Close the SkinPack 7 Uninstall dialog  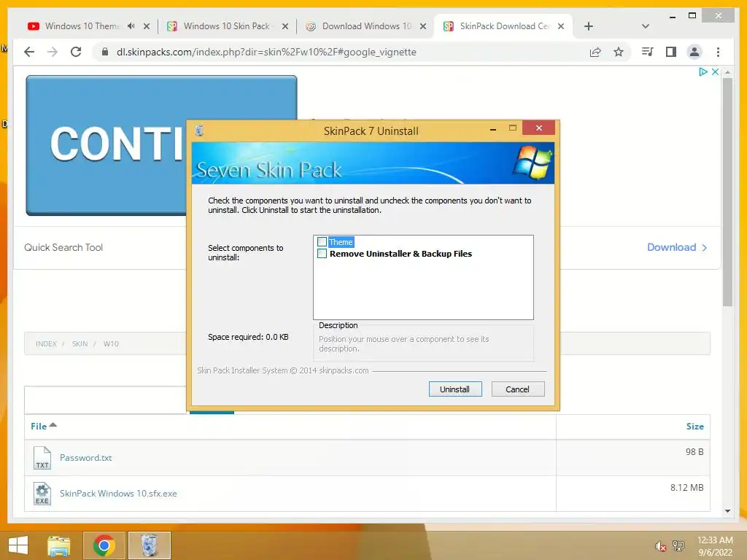pyautogui.click(x=539, y=128)
